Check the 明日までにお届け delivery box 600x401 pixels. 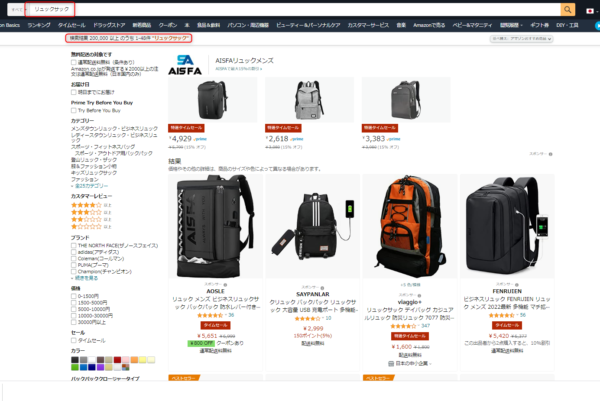pos(73,92)
